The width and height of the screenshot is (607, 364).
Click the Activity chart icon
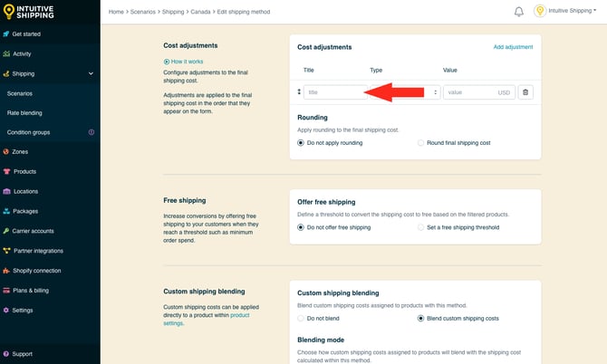(6, 53)
